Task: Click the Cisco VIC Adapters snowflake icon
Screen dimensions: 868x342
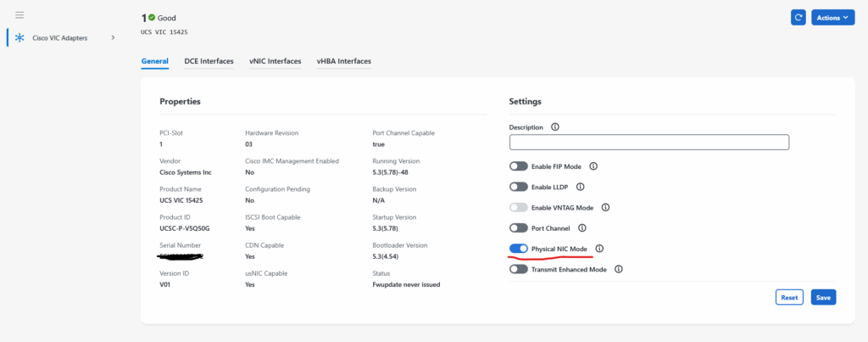Action: click(x=19, y=37)
